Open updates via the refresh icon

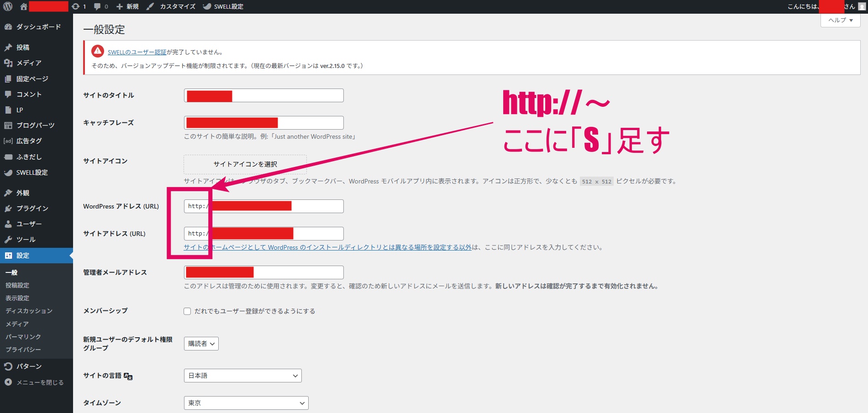(x=76, y=6)
